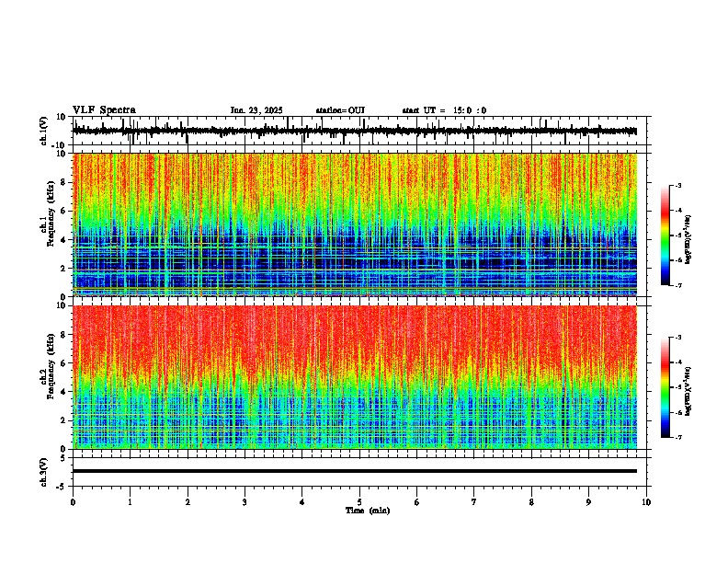Click the "6" kHz tick on ch.1 frequency axis

pyautogui.click(x=64, y=212)
